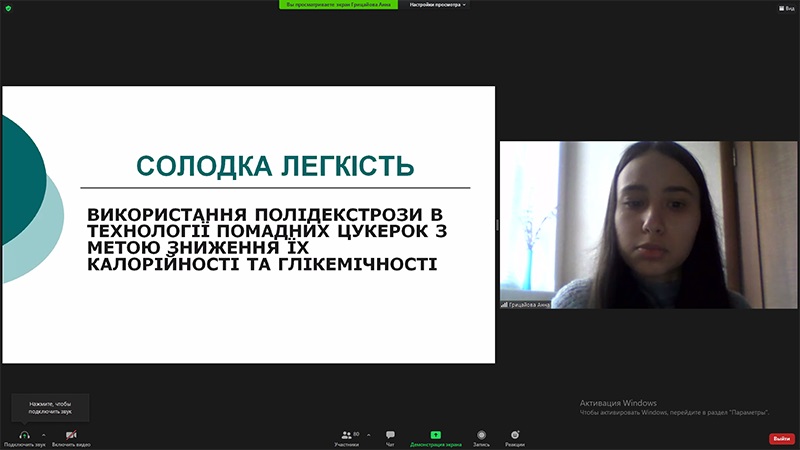Select the presenter's video thumbnail
The width and height of the screenshot is (800, 450).
tap(648, 224)
